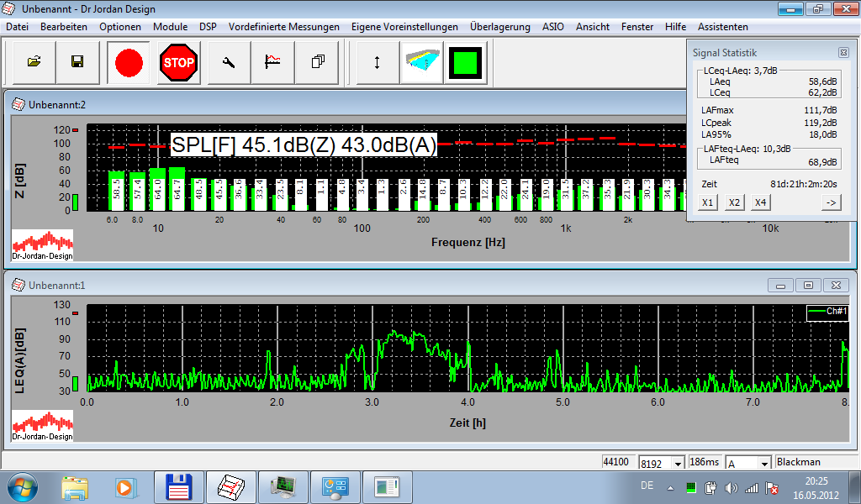Open the A weighting dropdown
The image size is (861, 504).
coord(764,464)
